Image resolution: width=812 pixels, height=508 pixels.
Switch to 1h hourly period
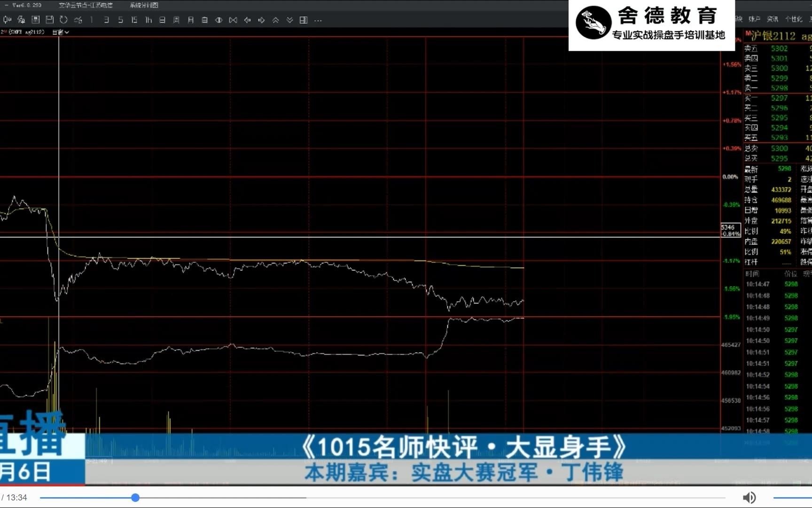click(x=148, y=20)
